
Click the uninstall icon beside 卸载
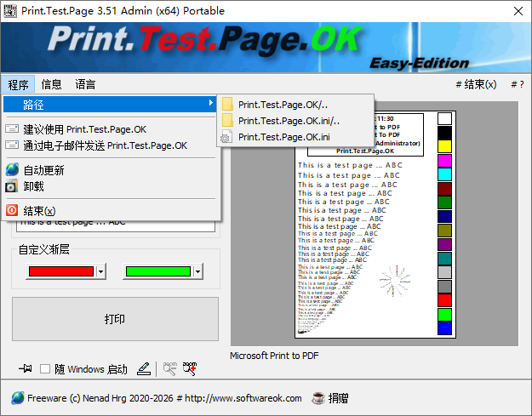click(12, 186)
